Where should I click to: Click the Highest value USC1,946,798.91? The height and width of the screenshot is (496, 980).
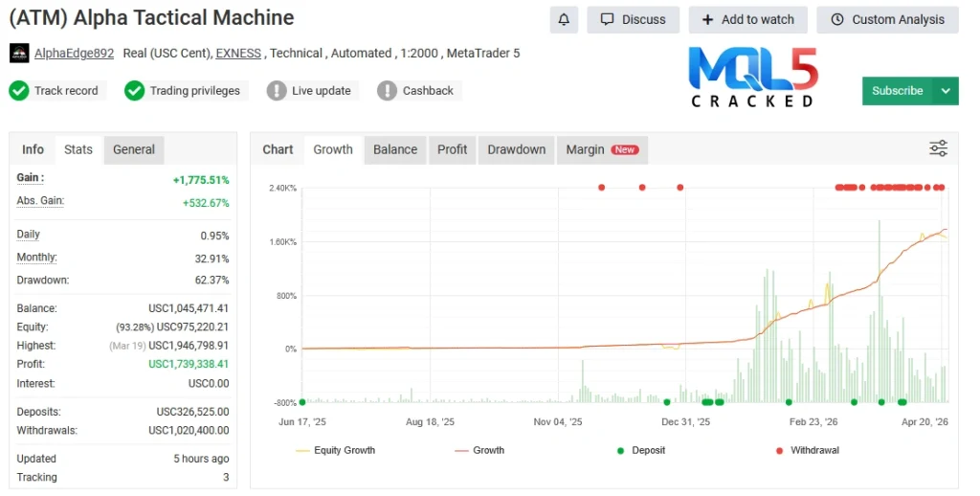(x=189, y=346)
